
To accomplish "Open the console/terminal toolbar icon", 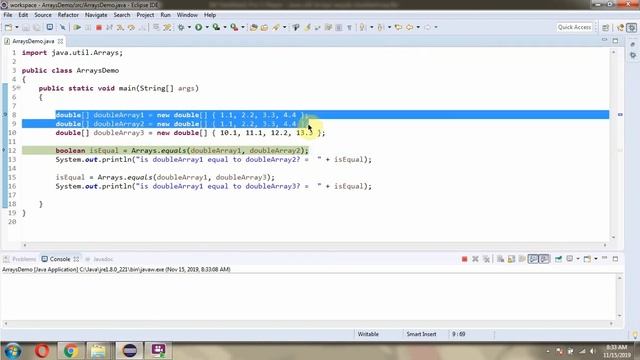I will pos(49,27).
